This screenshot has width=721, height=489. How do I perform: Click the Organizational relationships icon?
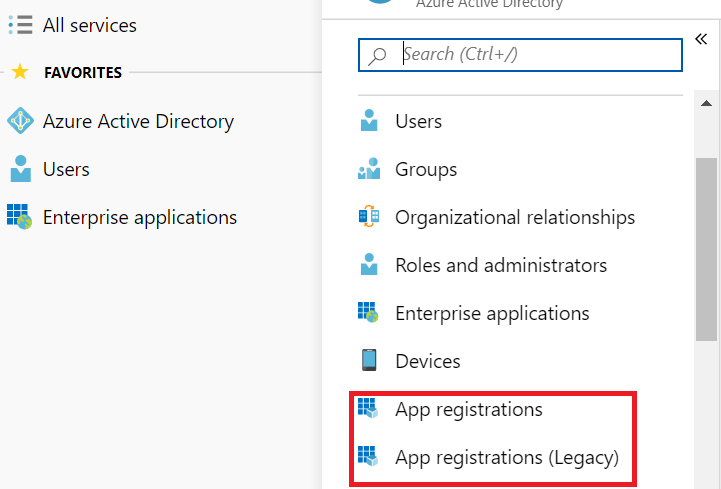[x=369, y=217]
